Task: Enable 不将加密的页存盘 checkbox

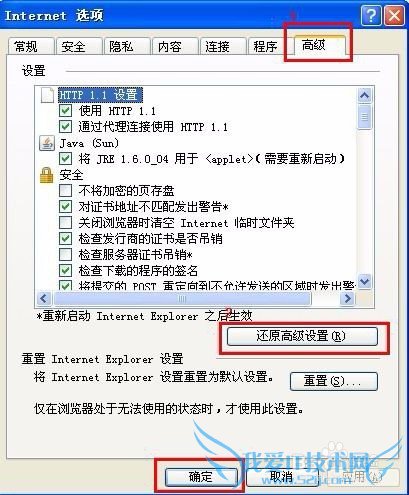Action: (x=65, y=191)
